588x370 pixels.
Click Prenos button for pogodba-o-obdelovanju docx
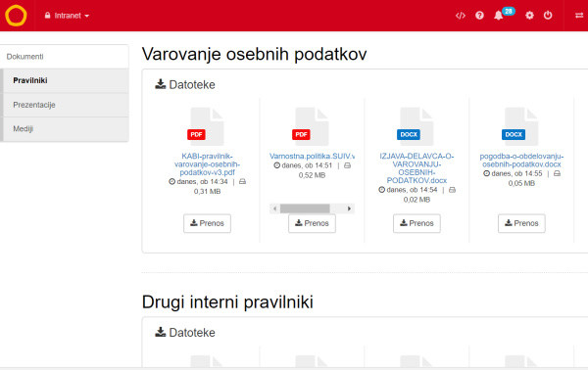tap(521, 223)
